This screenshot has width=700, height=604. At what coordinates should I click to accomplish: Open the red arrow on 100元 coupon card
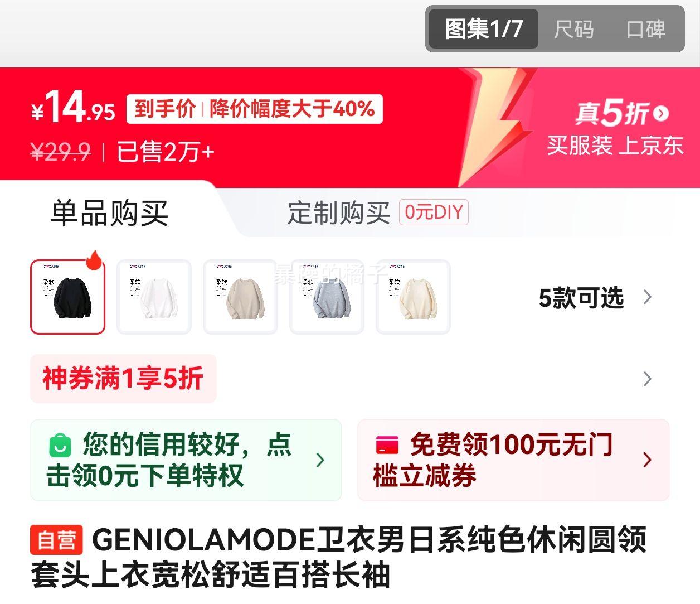[x=647, y=460]
